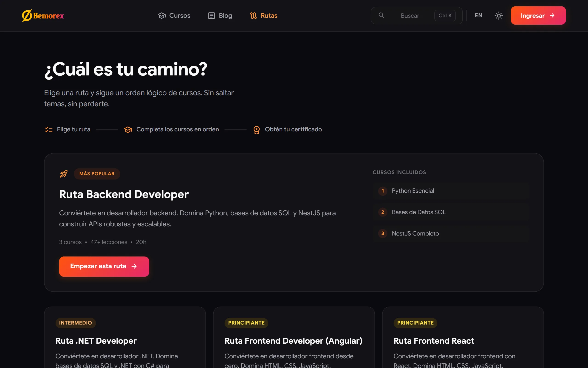Image resolution: width=588 pixels, height=368 pixels.
Task: Click the arrow in Empezar esta ruta
Action: click(134, 266)
